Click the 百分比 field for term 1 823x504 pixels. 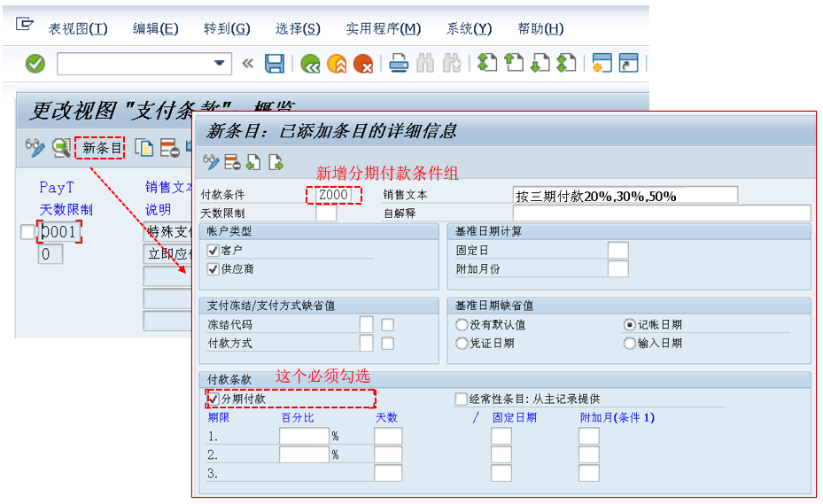click(304, 436)
